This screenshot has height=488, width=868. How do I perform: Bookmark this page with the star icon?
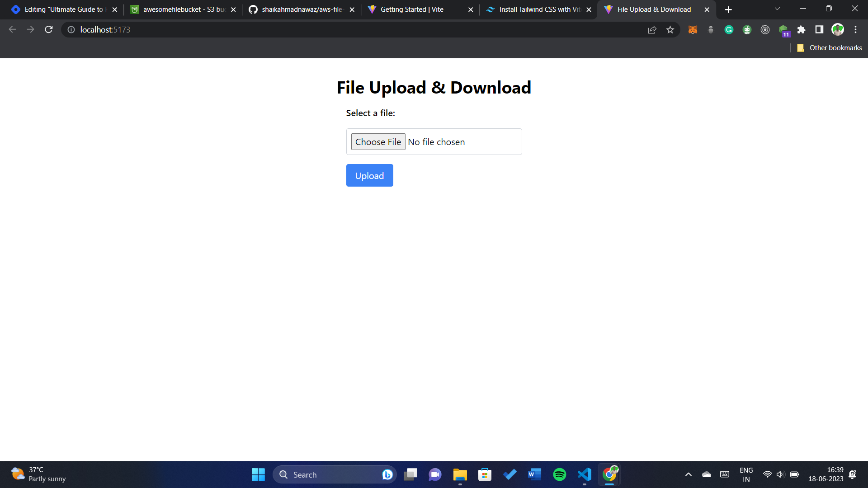(670, 30)
